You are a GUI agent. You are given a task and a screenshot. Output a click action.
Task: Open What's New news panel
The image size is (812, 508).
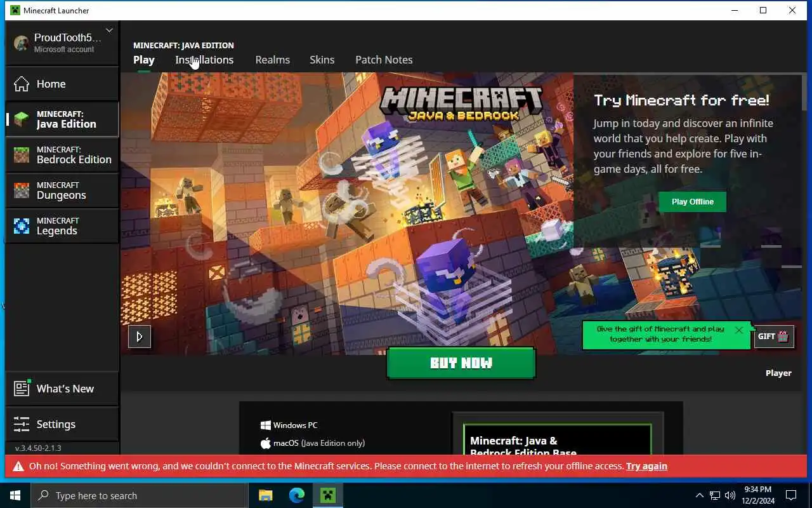[62, 389]
